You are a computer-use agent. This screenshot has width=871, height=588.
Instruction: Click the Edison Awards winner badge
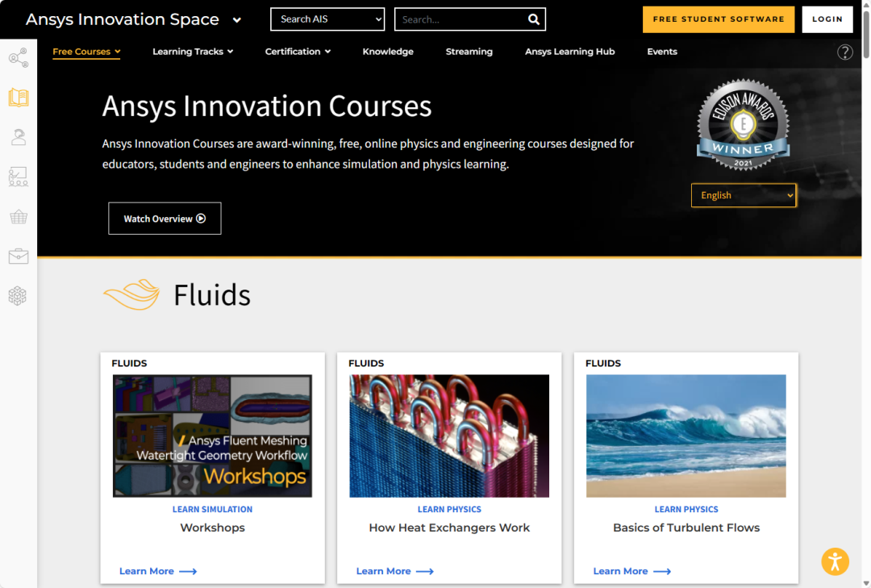click(x=744, y=124)
